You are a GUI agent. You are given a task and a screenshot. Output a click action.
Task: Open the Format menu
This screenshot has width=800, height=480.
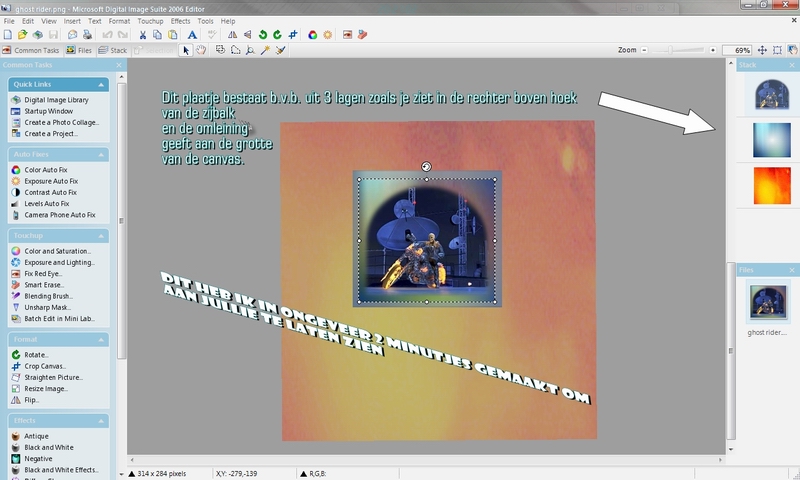[119, 20]
